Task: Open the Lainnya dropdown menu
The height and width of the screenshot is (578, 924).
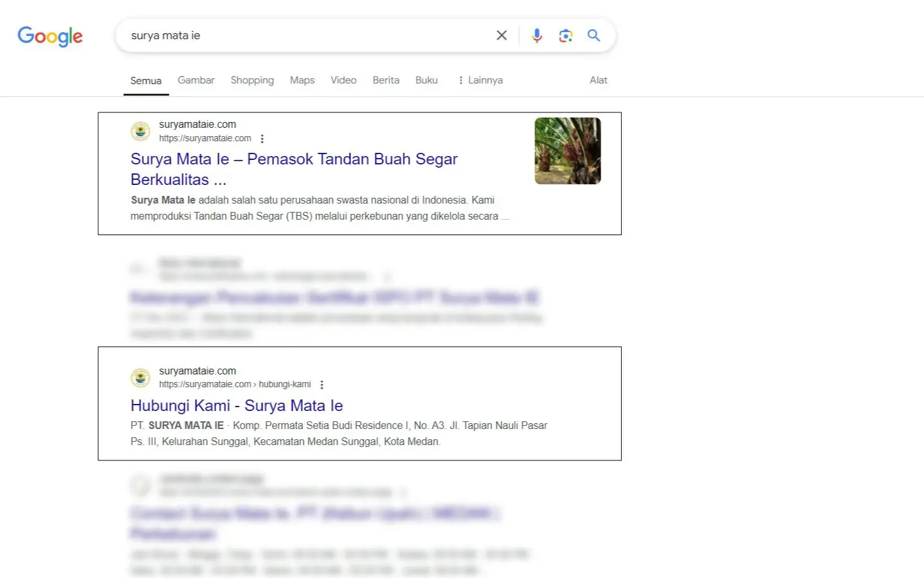Action: [x=480, y=80]
